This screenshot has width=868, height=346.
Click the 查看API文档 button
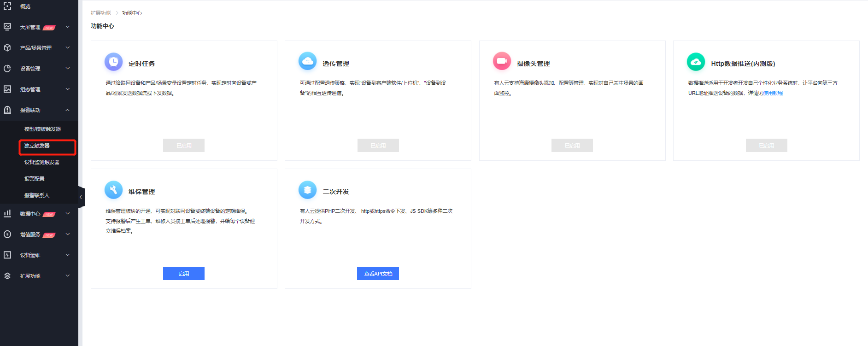pos(378,274)
